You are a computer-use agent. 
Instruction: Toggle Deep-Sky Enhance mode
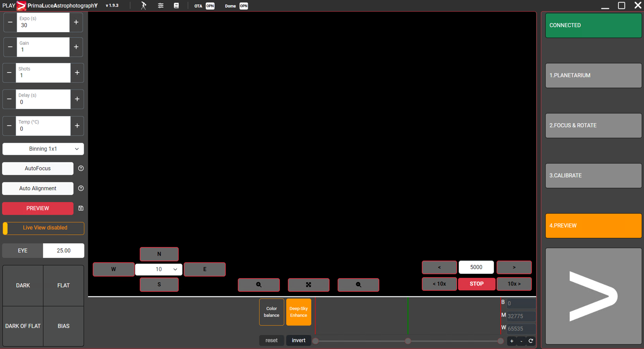pyautogui.click(x=299, y=312)
